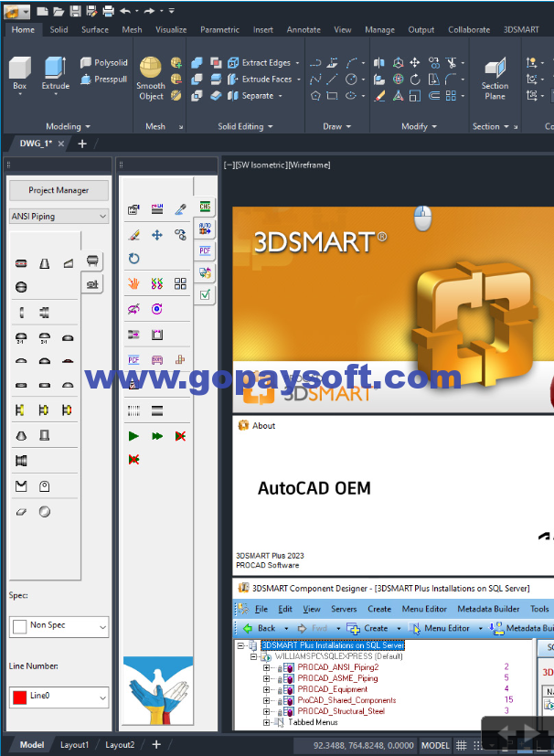The image size is (554, 756).
Task: Expand the Solid Editing panel
Action: [245, 126]
